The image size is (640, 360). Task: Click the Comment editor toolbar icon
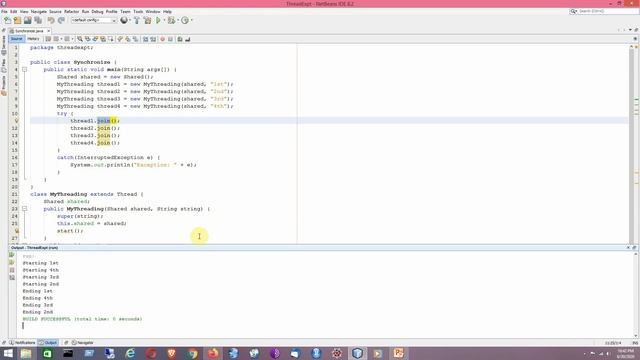coord(180,39)
